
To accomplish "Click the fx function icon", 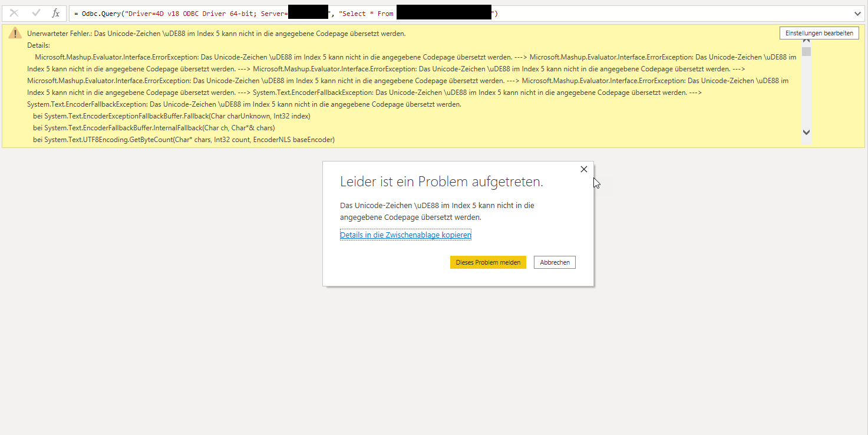I will point(56,13).
